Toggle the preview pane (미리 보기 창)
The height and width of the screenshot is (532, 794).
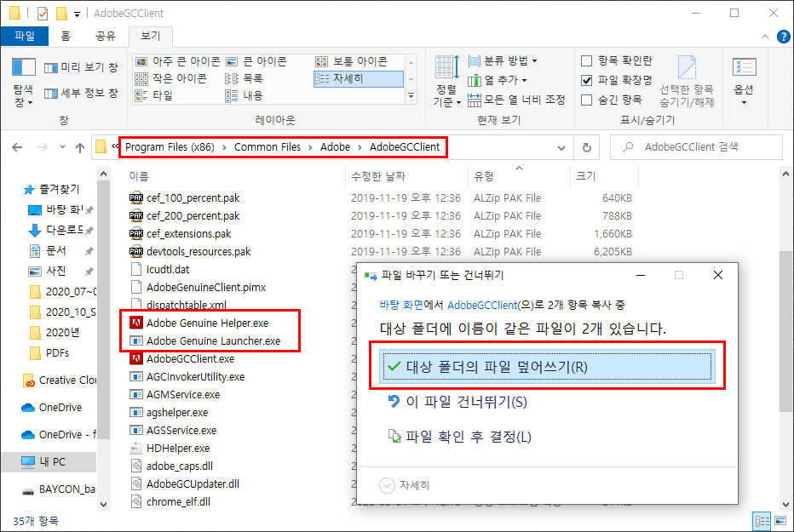tap(81, 67)
